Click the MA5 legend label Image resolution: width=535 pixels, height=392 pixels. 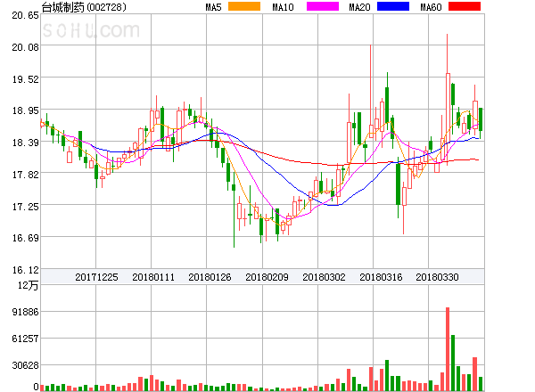pos(213,7)
